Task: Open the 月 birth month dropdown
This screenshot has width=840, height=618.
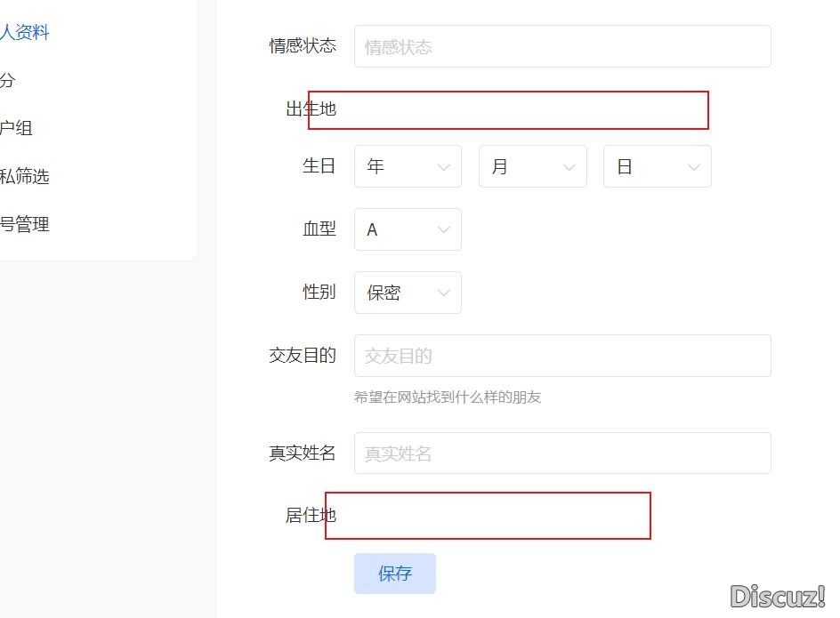Action: pyautogui.click(x=532, y=165)
